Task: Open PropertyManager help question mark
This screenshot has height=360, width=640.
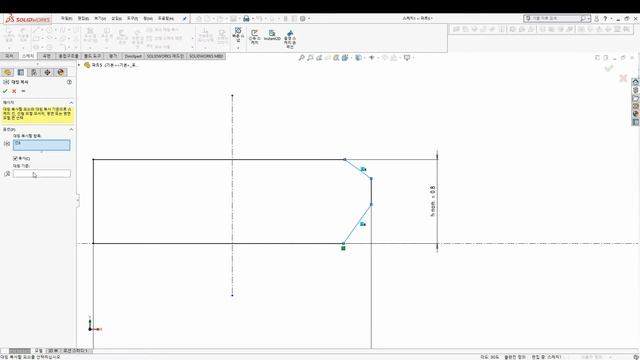Action: click(x=69, y=82)
